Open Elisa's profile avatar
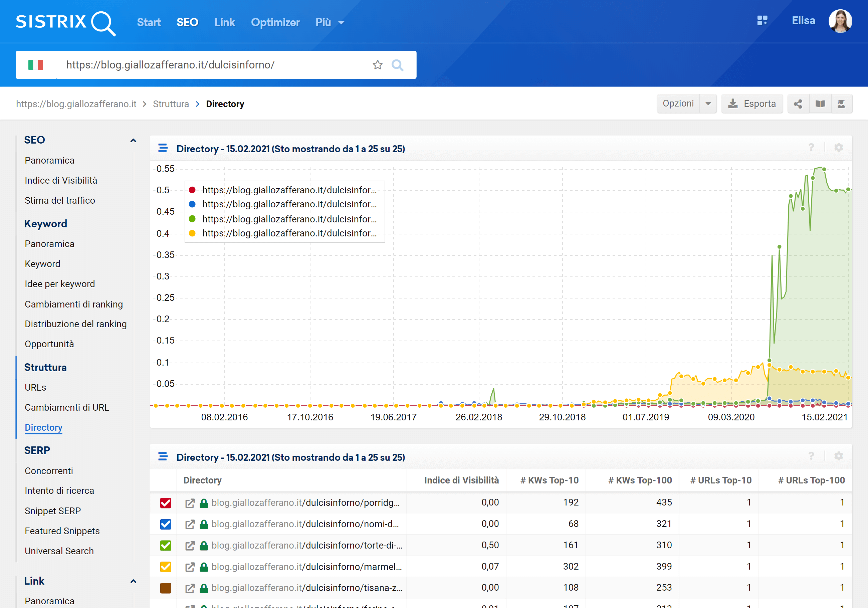Screen dimensions: 868x608 (x=840, y=21)
